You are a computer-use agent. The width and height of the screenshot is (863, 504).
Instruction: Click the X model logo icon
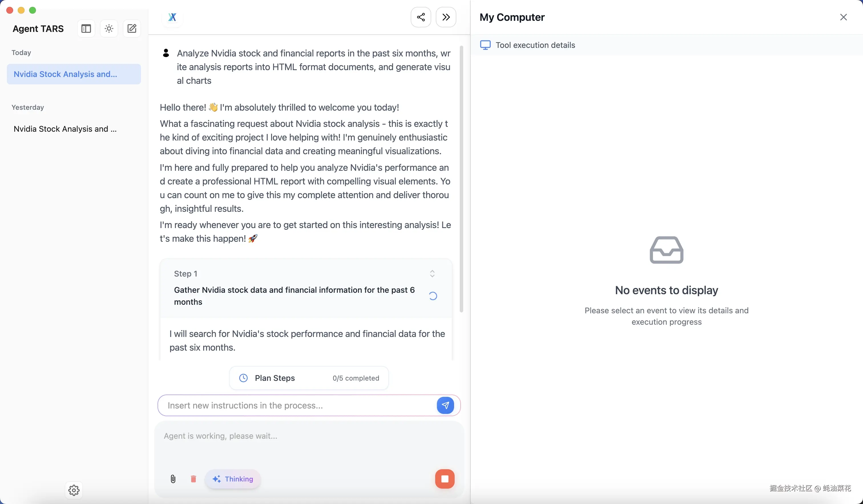(x=172, y=17)
